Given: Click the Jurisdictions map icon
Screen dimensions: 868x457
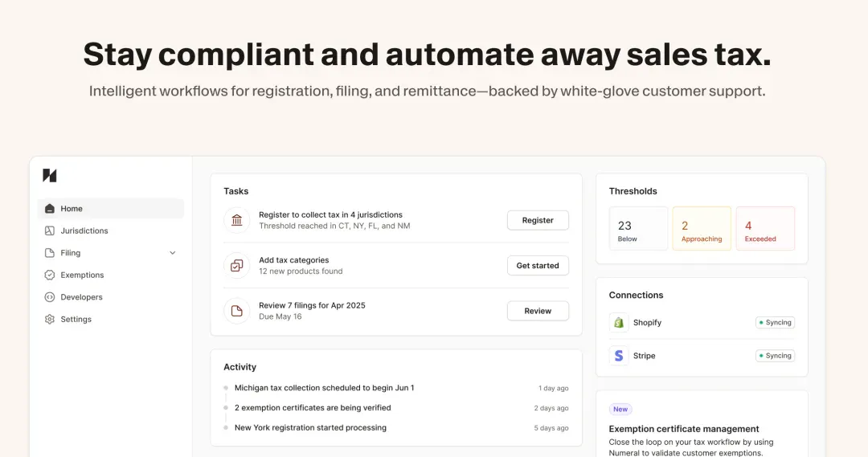Looking at the screenshot, I should 49,231.
